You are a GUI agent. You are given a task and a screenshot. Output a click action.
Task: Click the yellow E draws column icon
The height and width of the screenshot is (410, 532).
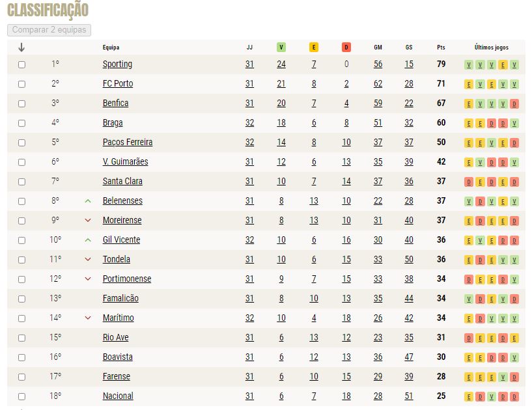(x=313, y=47)
